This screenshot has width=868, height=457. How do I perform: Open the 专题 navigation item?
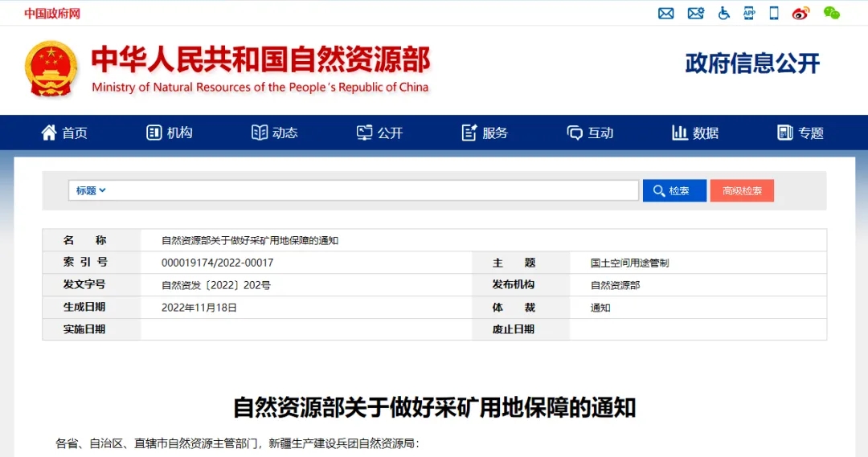tap(801, 133)
